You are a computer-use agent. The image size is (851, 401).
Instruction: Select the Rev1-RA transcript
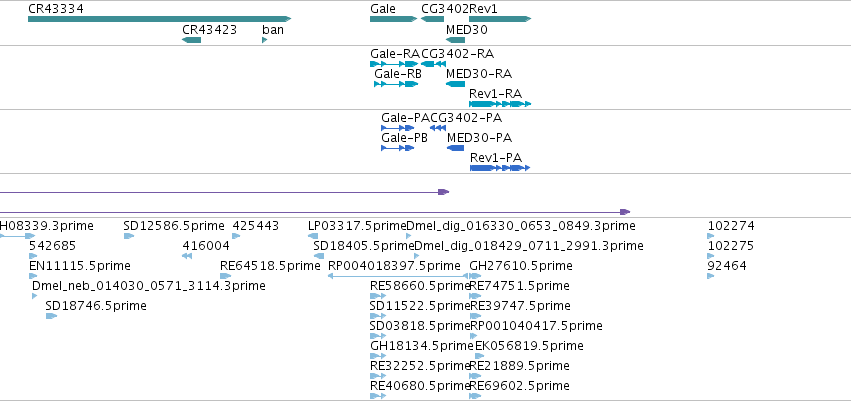click(500, 104)
